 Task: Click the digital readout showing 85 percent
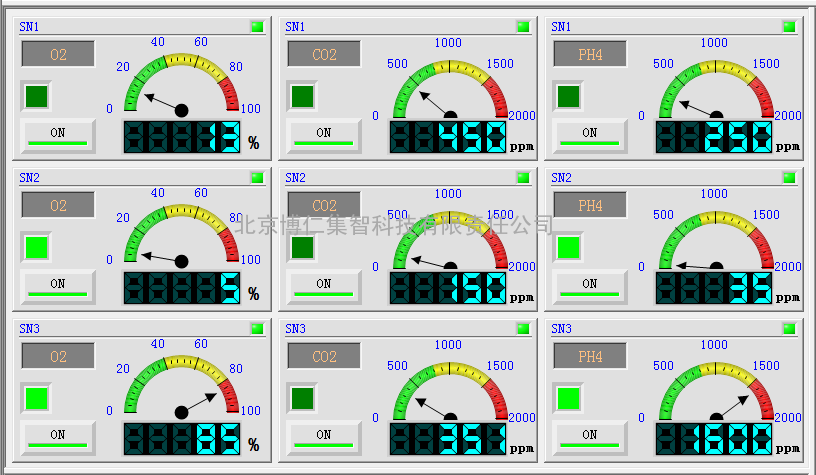pos(182,439)
